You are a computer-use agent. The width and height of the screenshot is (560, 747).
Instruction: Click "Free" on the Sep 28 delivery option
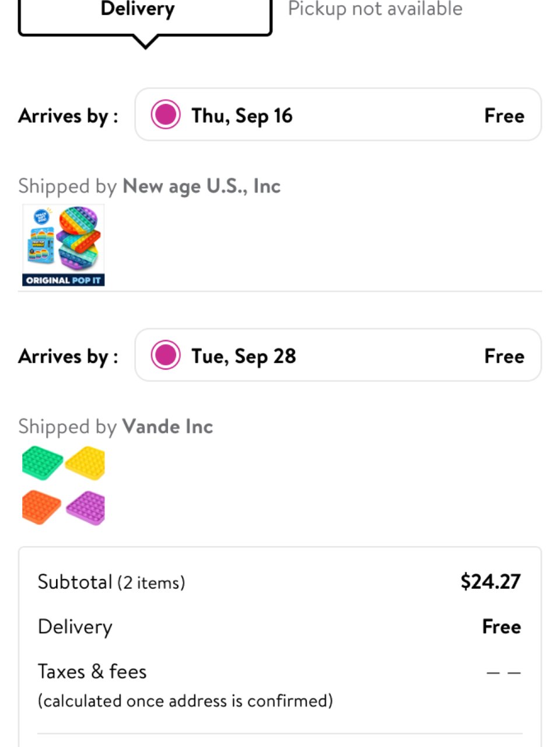tap(504, 356)
